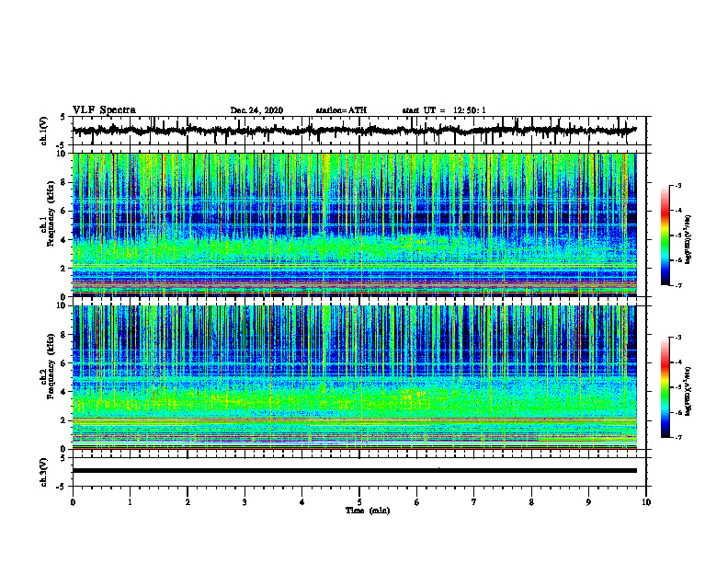This screenshot has width=728, height=563.
Task: Click the "Time (min)" axis label
Action: (x=368, y=511)
